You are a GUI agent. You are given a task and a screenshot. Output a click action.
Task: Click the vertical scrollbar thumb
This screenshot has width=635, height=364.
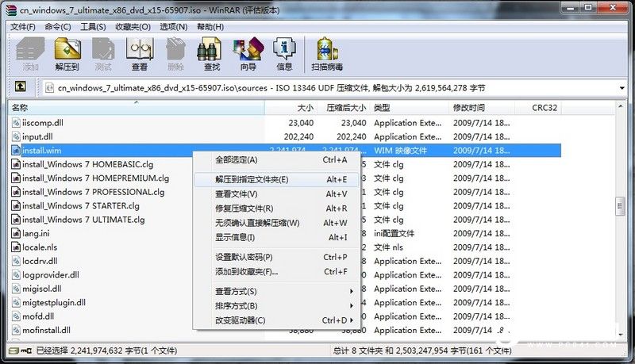coord(620,207)
